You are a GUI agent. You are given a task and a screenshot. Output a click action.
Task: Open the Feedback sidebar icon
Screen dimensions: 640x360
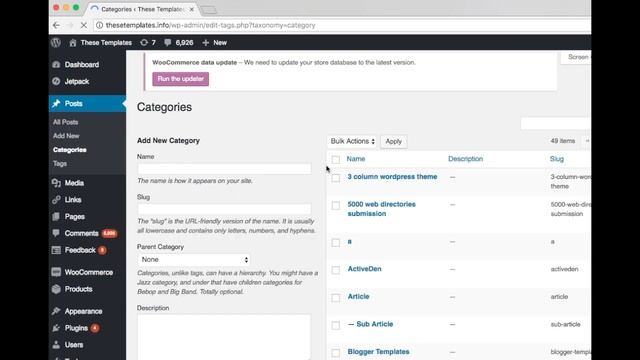(x=56, y=250)
